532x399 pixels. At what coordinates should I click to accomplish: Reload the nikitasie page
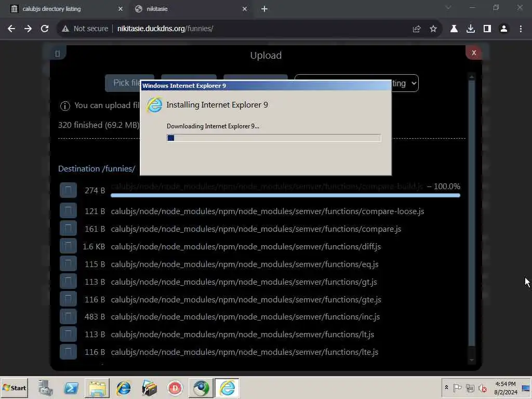pyautogui.click(x=45, y=29)
